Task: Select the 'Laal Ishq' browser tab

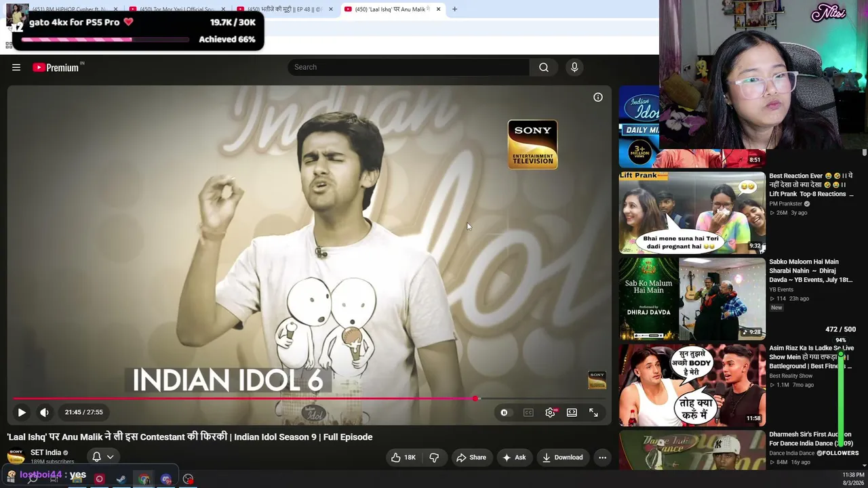Action: [392, 9]
